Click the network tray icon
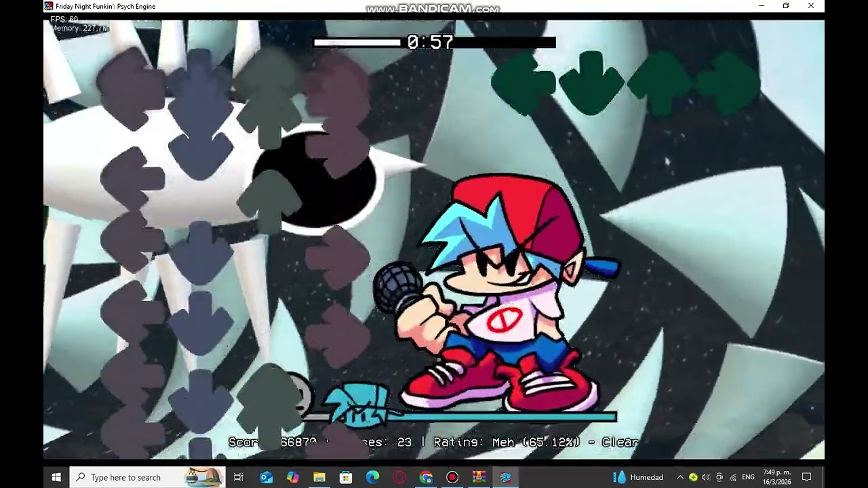868x488 pixels. coord(732,477)
